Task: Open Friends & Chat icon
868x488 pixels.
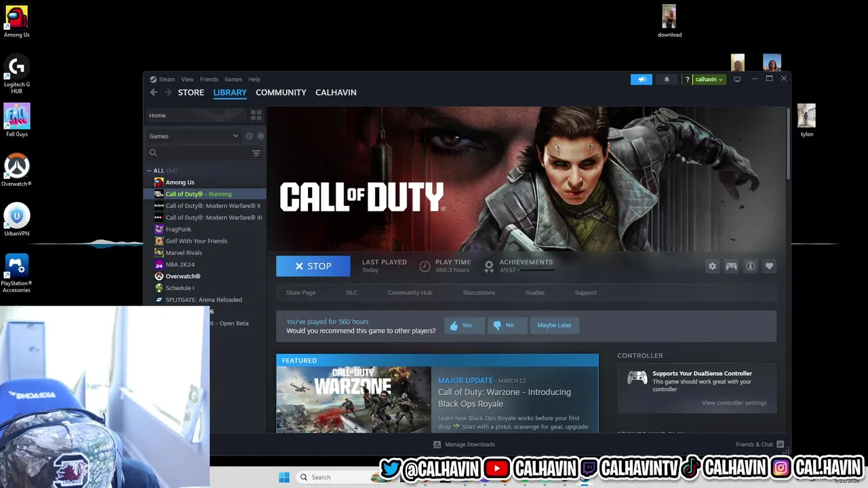Action: (x=780, y=445)
